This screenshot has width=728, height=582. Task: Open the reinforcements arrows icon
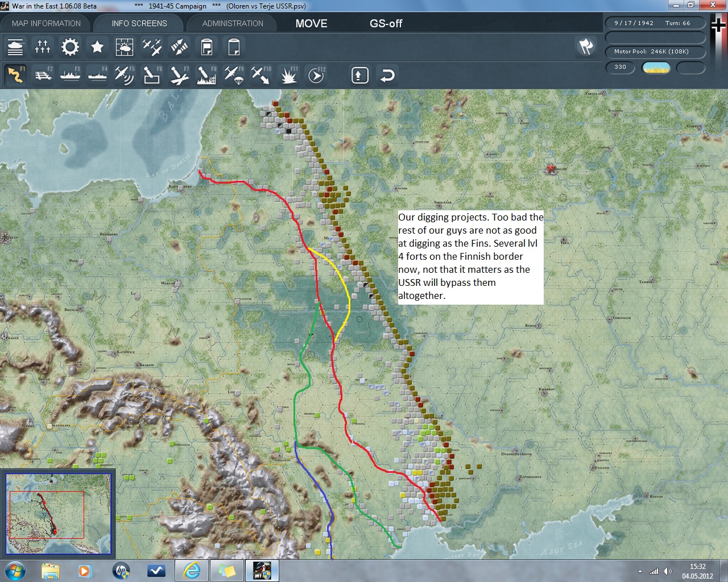click(179, 47)
